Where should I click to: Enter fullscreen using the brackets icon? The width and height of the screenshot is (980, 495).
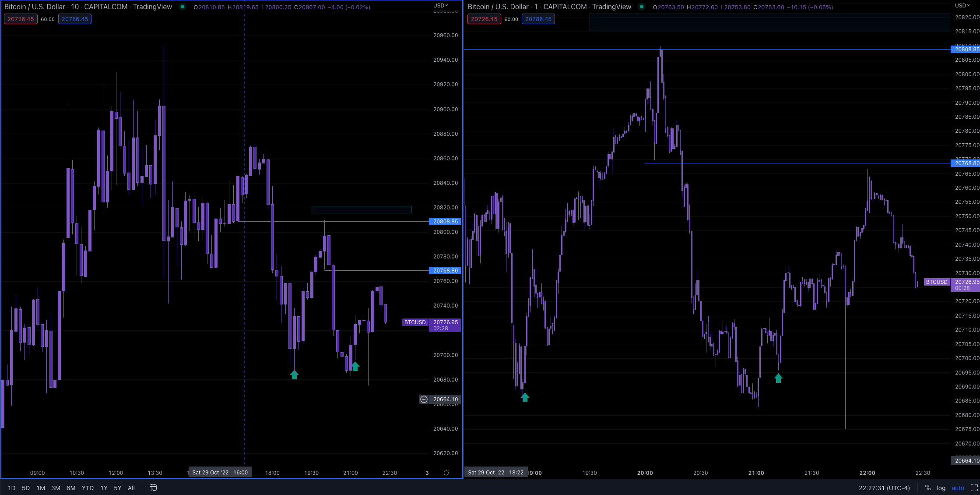coord(975,488)
